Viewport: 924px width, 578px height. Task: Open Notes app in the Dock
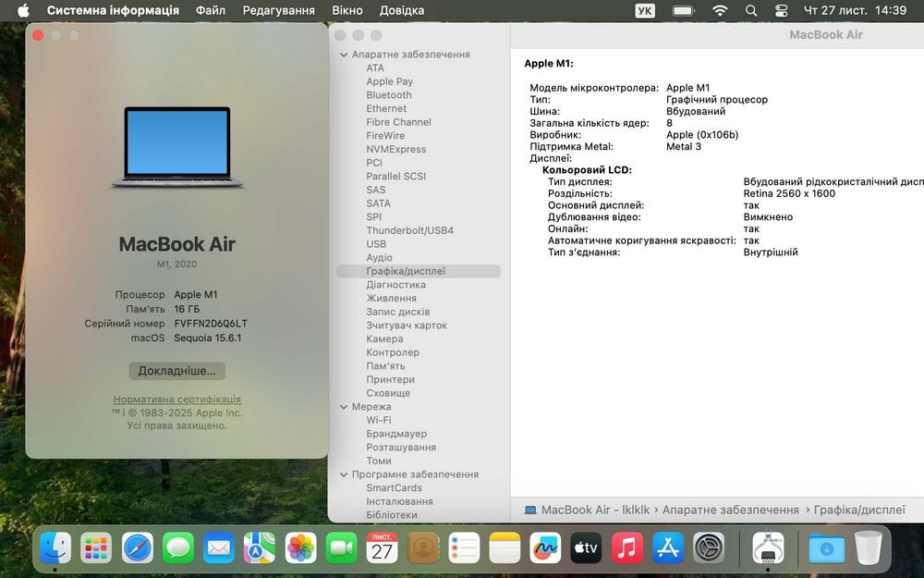tap(505, 547)
